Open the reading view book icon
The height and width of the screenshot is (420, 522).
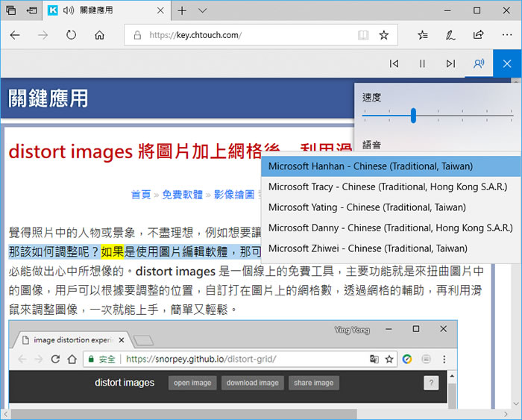[x=363, y=35]
